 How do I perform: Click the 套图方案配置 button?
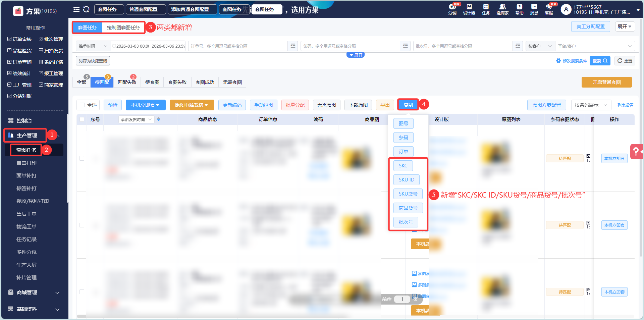pyautogui.click(x=547, y=105)
